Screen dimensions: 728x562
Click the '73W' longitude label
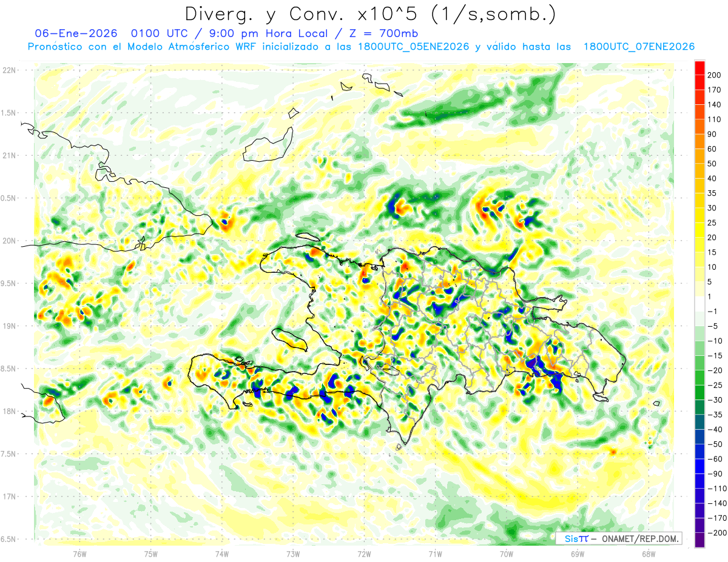pyautogui.click(x=293, y=554)
